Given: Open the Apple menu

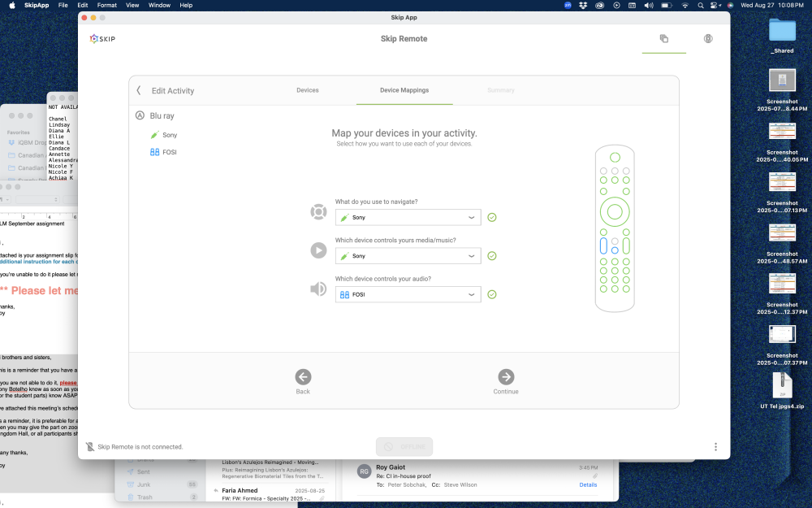Looking at the screenshot, I should click(x=12, y=5).
